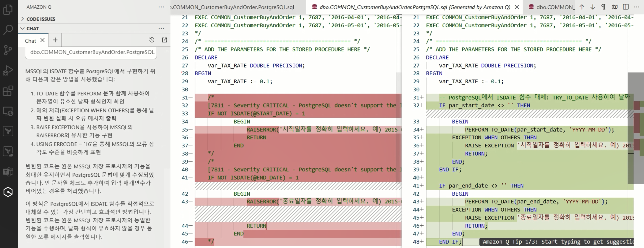Switch to Generated by Amazon Q tab
Viewport: 644px width, 248px height.
tap(414, 7)
